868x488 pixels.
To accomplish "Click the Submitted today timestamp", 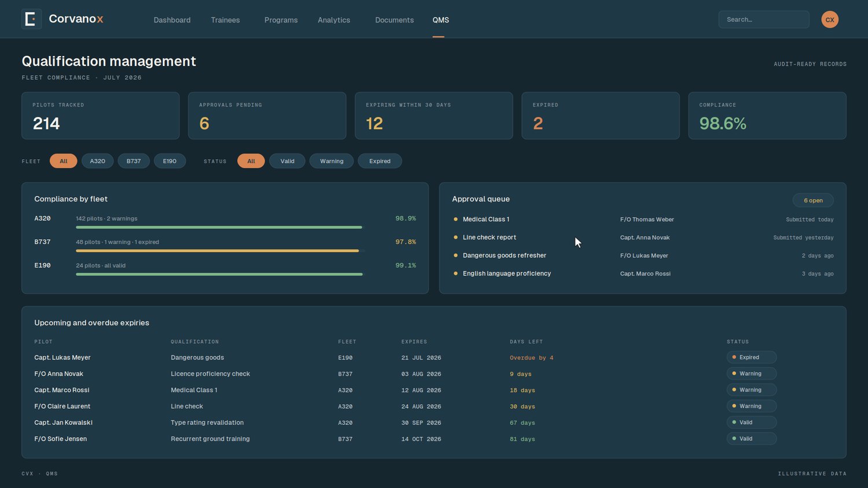I will point(810,219).
